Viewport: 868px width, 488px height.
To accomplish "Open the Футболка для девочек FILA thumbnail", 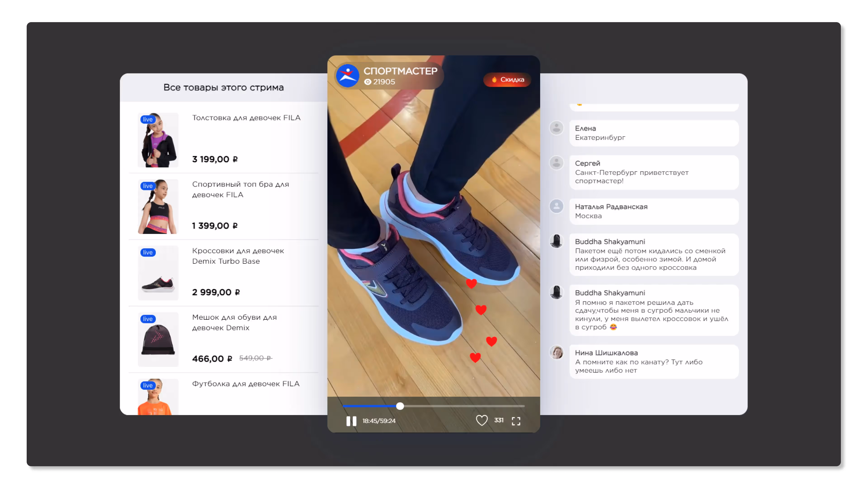I will (x=158, y=397).
